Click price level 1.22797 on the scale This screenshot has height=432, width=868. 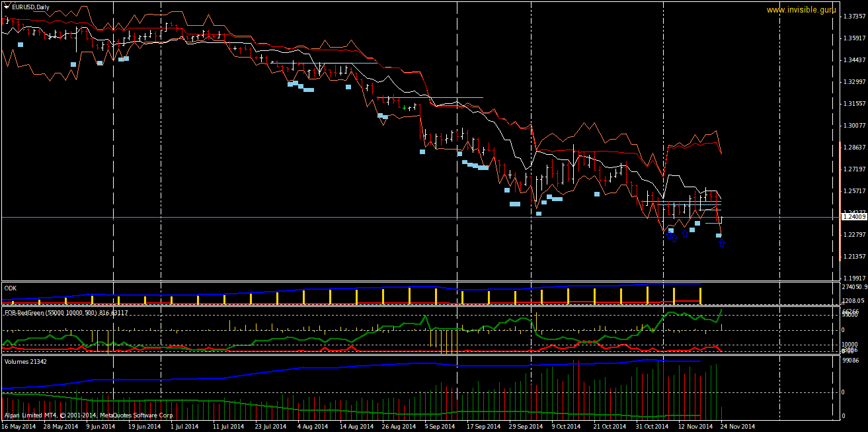coord(853,235)
